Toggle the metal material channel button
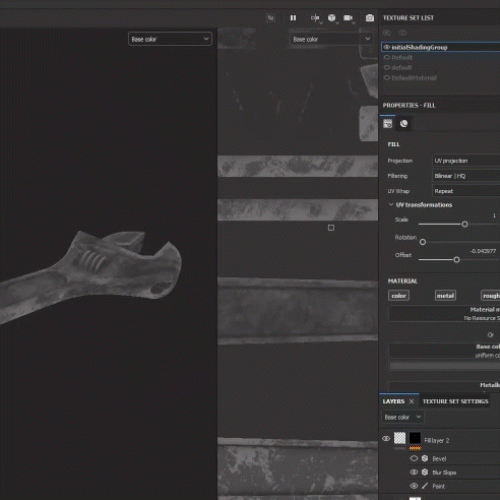This screenshot has width=500, height=500. pyautogui.click(x=445, y=296)
